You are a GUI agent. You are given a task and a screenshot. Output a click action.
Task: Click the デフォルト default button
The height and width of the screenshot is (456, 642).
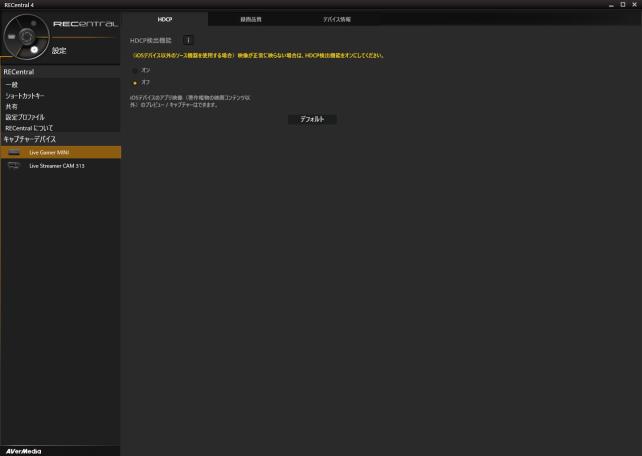(x=312, y=119)
